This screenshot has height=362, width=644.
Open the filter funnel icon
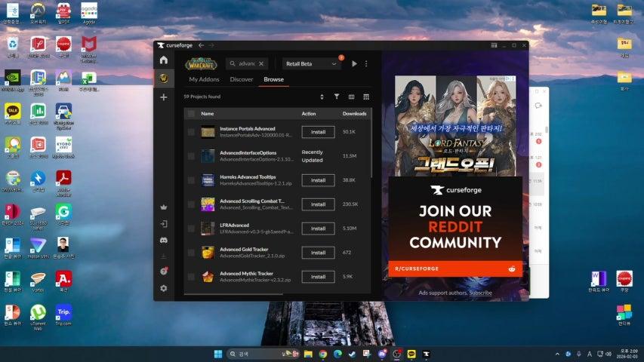(337, 97)
